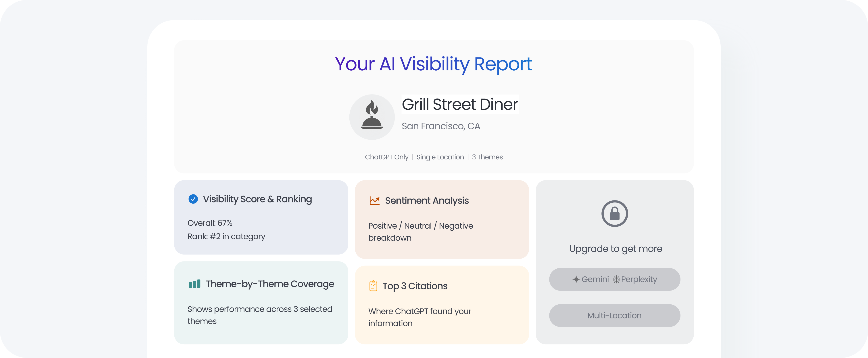This screenshot has width=868, height=358.
Task: Open the Sentiment Analysis card heading
Action: click(427, 200)
